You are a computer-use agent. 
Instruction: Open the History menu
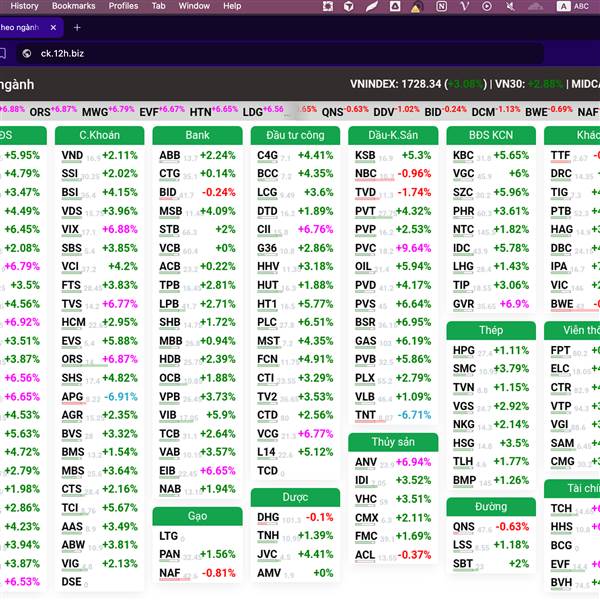(24, 6)
